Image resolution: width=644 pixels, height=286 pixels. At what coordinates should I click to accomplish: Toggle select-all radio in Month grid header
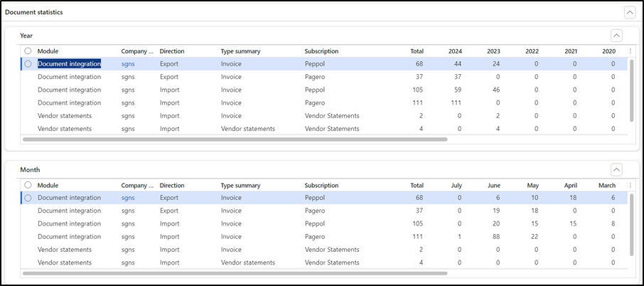pyautogui.click(x=28, y=185)
